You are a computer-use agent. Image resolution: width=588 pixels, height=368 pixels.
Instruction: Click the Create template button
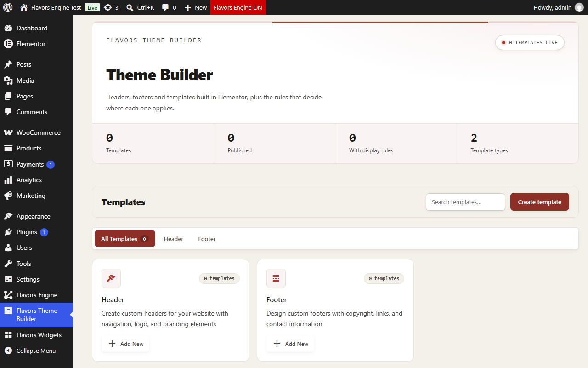pyautogui.click(x=539, y=202)
